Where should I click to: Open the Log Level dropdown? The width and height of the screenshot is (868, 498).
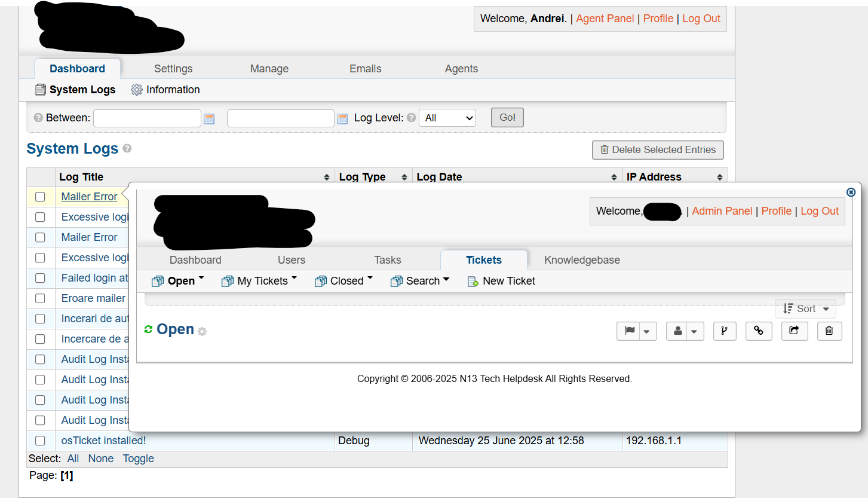pos(447,118)
